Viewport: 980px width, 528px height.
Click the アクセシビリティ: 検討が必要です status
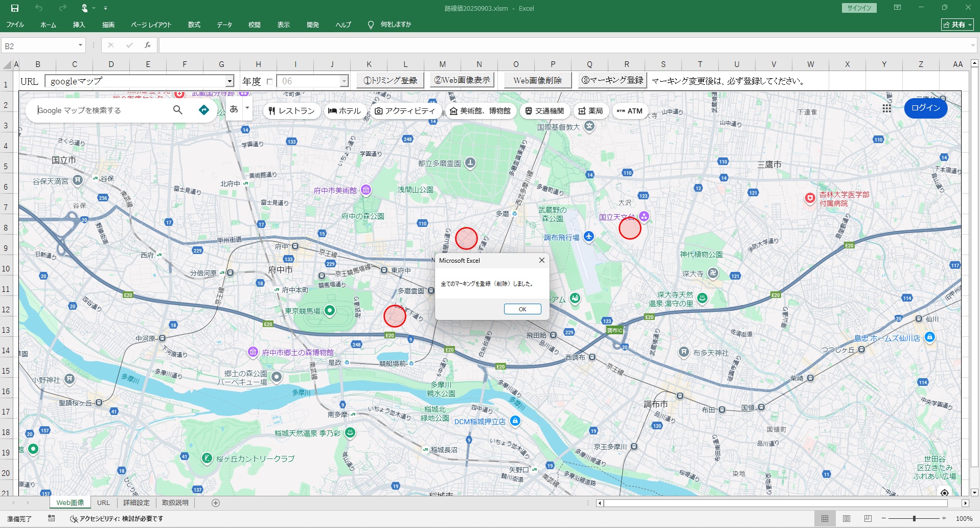click(117, 518)
